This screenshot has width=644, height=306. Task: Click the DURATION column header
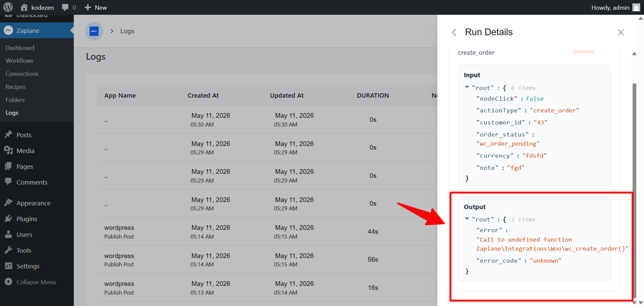(x=373, y=95)
